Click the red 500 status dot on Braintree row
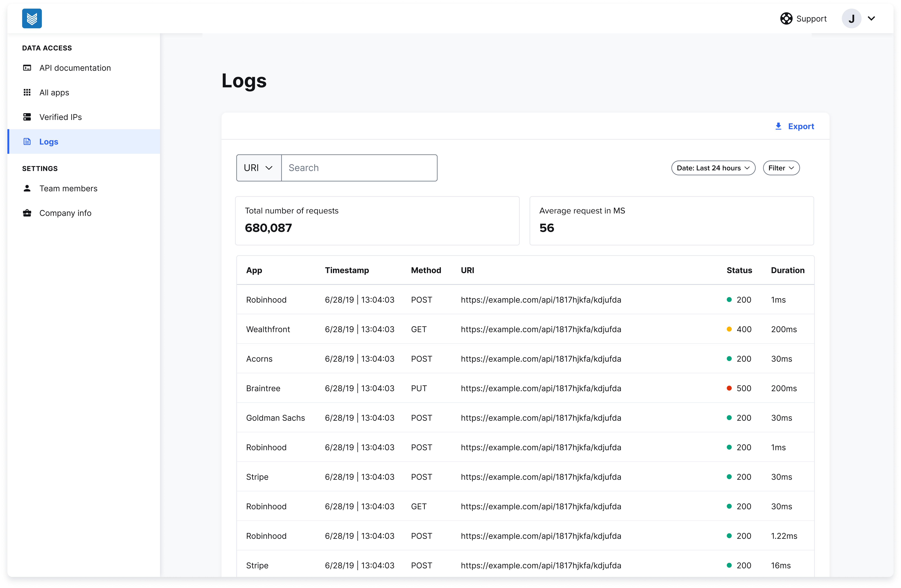The image size is (901, 588). click(x=729, y=388)
